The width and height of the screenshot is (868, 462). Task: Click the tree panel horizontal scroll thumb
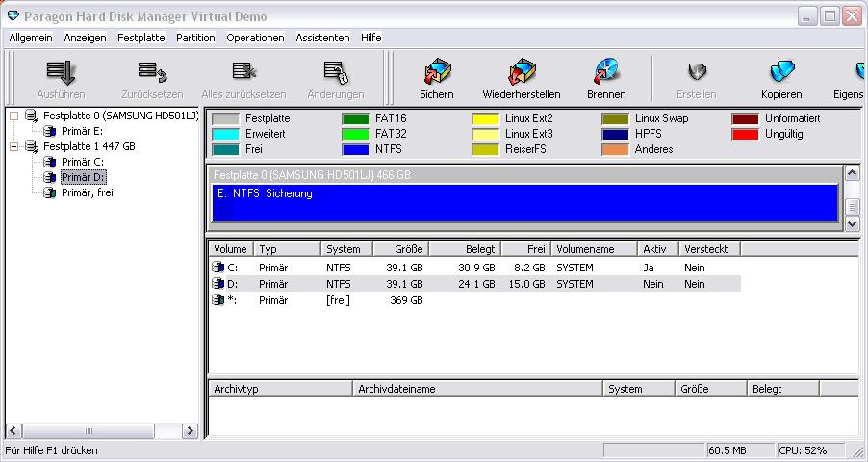pyautogui.click(x=89, y=431)
